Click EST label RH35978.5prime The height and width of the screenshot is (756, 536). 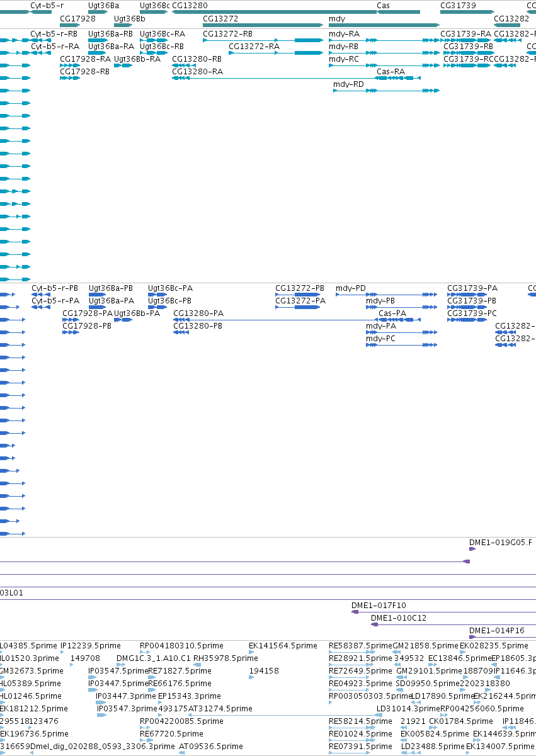225,658
